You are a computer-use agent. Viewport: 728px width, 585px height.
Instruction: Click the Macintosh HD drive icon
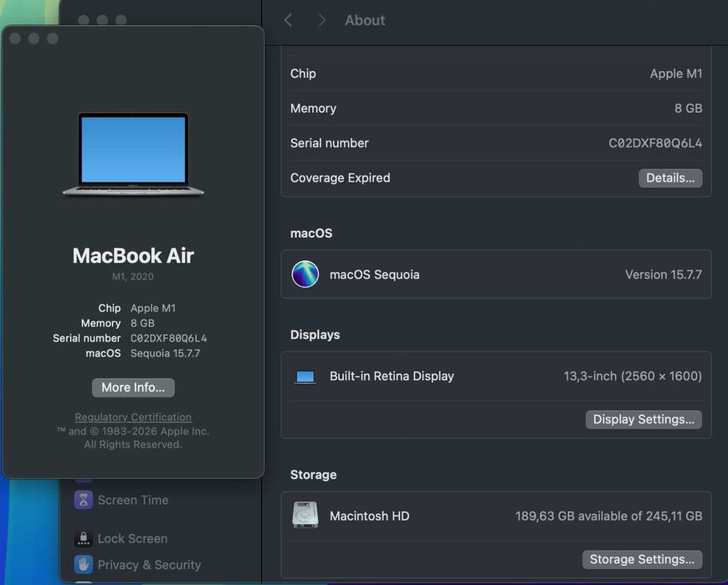[x=305, y=515]
